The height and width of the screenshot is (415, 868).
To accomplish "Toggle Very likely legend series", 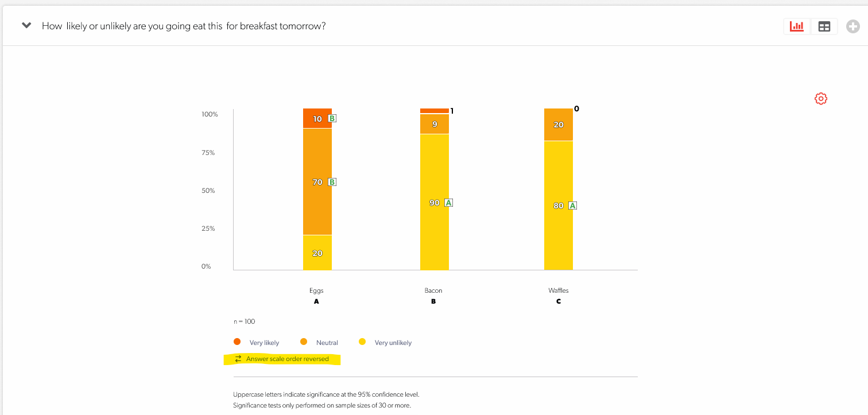I will (237, 342).
